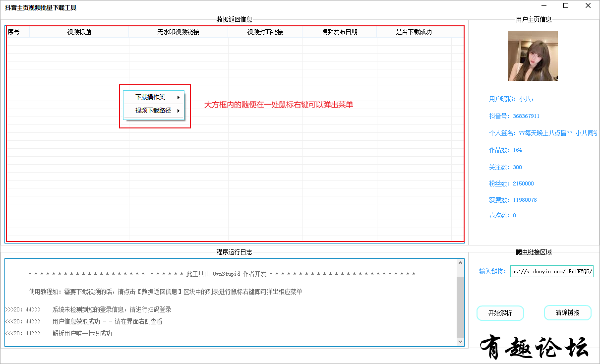This screenshot has height=364, width=600.
Task: Click the 视频标题 column header
Action: pyautogui.click(x=79, y=32)
